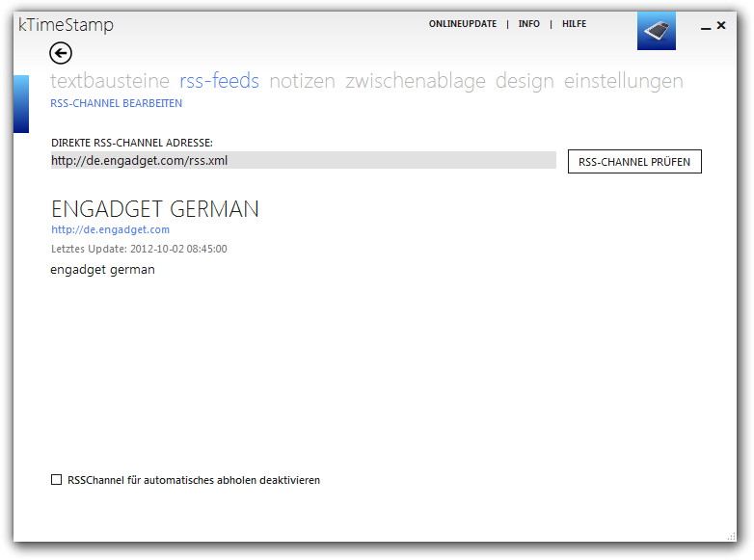Click the RSS-CHANNEL BEARBEITEN heading link

pyautogui.click(x=116, y=103)
